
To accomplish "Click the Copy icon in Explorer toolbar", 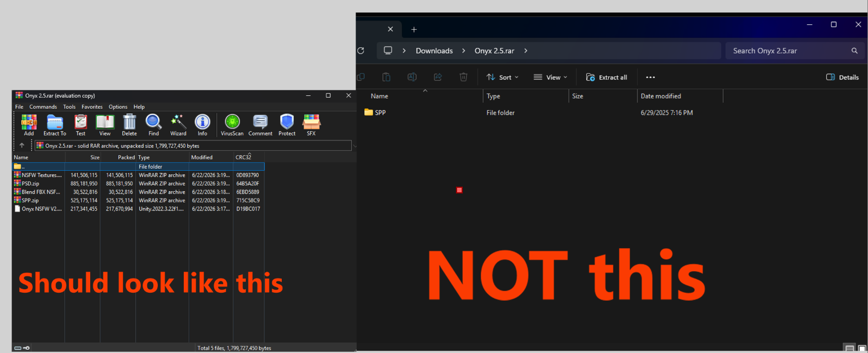I will (361, 77).
